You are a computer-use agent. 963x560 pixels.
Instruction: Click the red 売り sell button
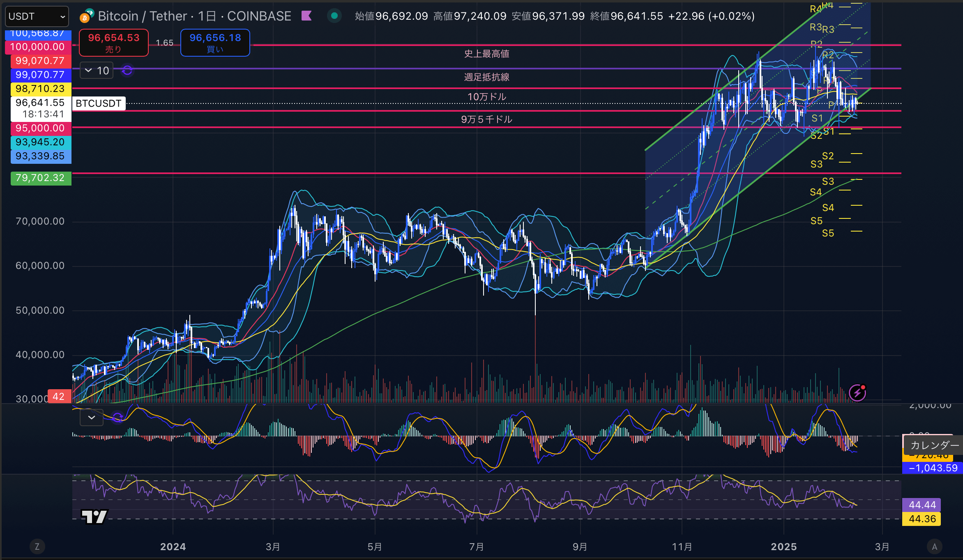point(114,43)
